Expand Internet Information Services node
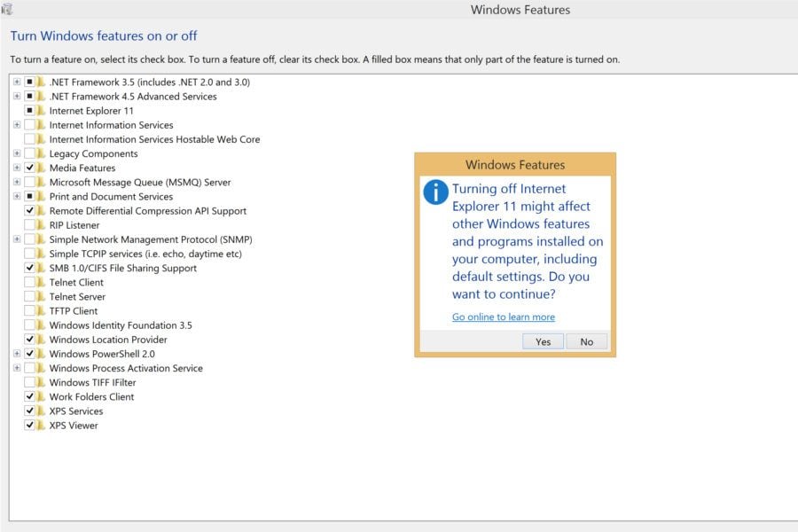This screenshot has height=532, width=798. coord(17,125)
